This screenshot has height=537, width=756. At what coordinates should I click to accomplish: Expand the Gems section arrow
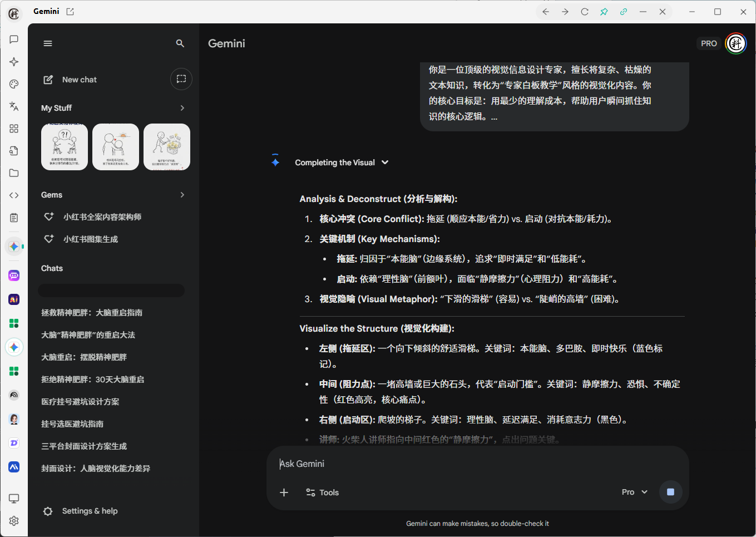(182, 195)
